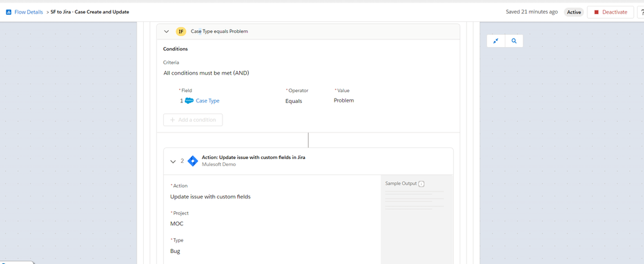This screenshot has width=644, height=264.
Task: Click the Problem value field
Action: (344, 100)
